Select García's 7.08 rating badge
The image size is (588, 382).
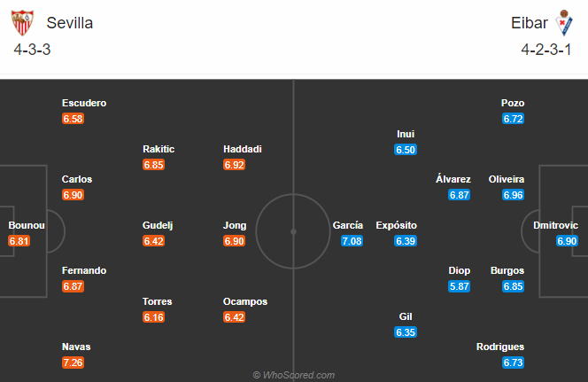click(352, 241)
